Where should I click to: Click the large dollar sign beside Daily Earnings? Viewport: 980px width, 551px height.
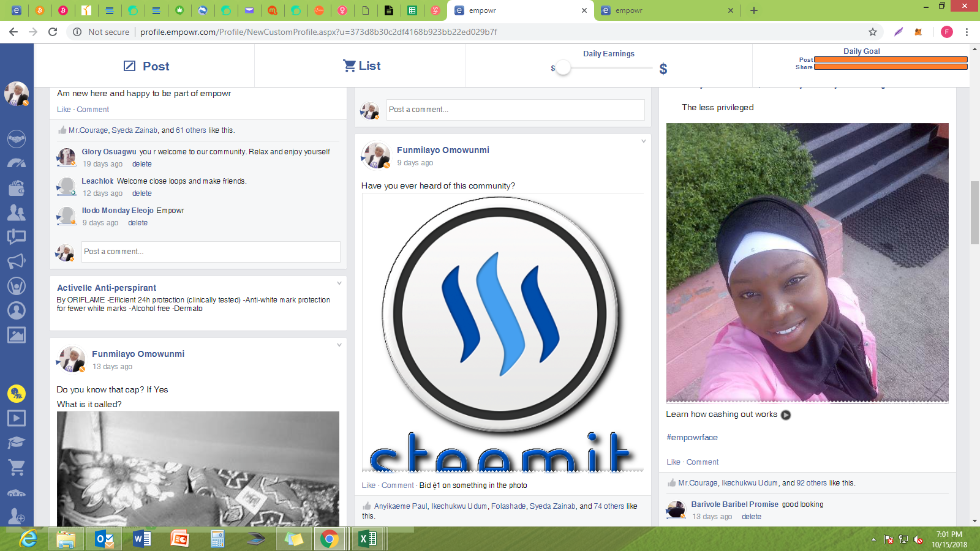point(663,69)
